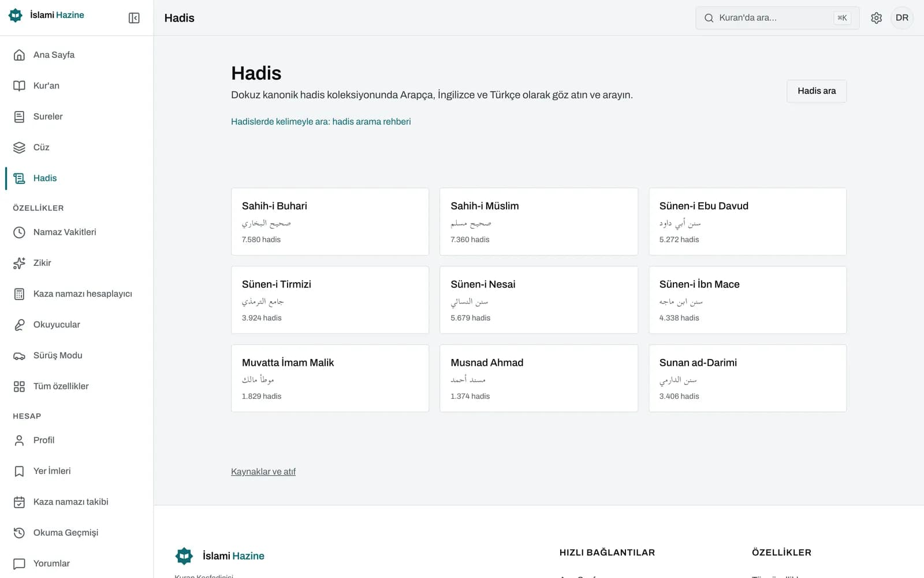This screenshot has height=578, width=924.
Task: Click the İslami Hazine logo icon in sidebar
Action: click(16, 15)
